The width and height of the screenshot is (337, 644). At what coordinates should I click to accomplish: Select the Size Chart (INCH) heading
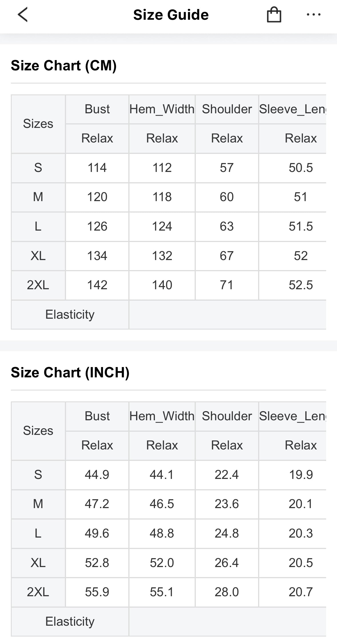click(70, 372)
